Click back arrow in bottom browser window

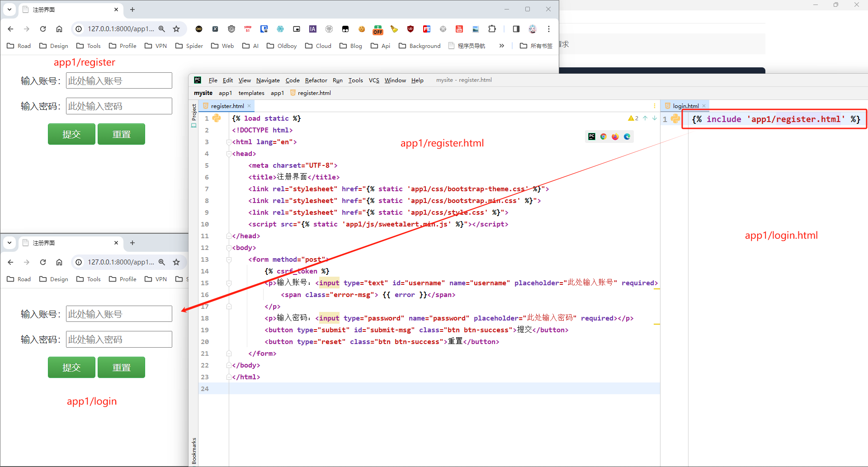click(x=10, y=262)
